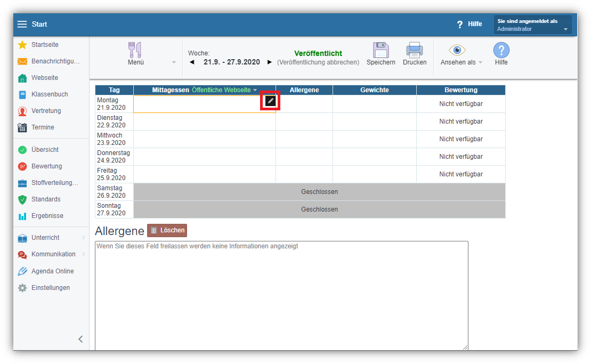
Task: Expand the Ansehen als dropdown
Action: pos(461,62)
